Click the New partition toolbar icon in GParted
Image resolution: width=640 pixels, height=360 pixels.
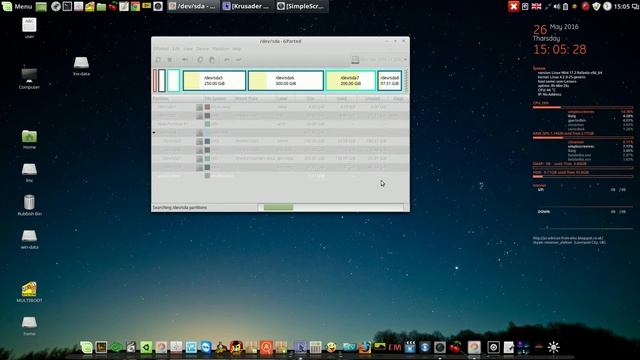click(158, 60)
